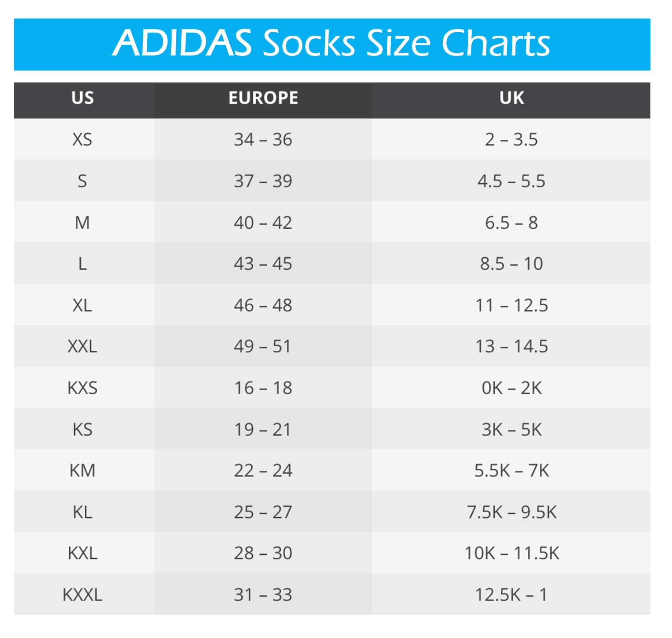672x638 pixels.
Task: Click the L size row label
Action: [x=82, y=264]
